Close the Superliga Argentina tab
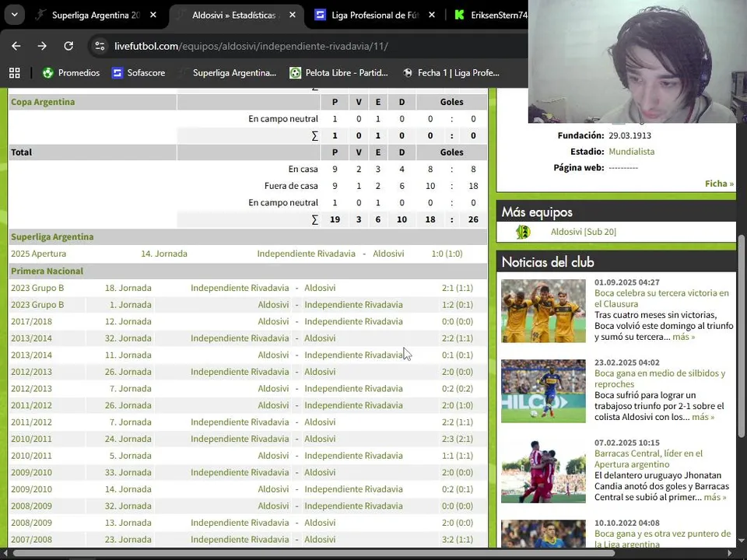 click(x=153, y=16)
